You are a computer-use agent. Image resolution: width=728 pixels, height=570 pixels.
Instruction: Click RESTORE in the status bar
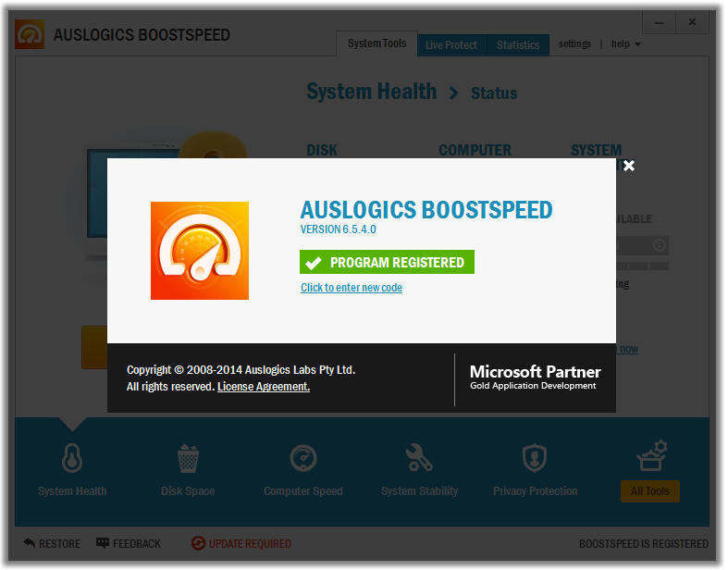[x=52, y=543]
